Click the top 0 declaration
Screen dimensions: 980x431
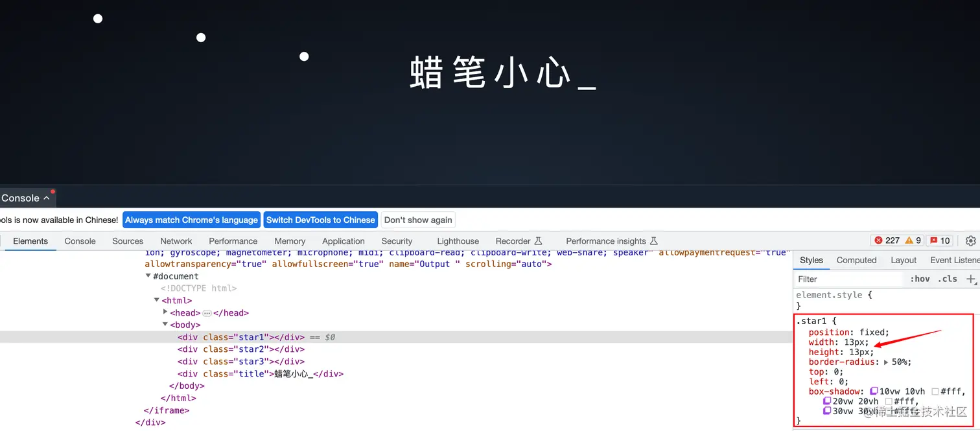click(x=826, y=372)
